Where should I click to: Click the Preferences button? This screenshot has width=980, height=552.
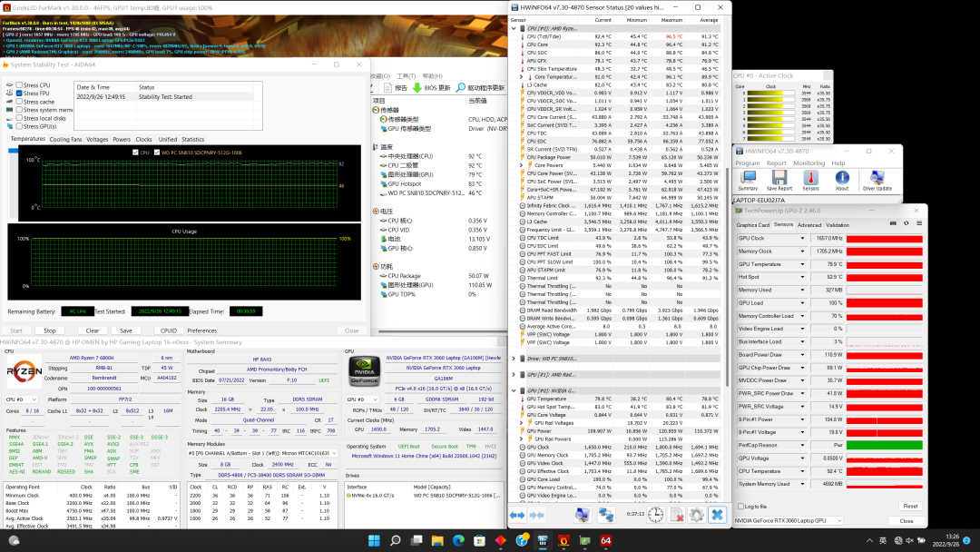click(201, 330)
